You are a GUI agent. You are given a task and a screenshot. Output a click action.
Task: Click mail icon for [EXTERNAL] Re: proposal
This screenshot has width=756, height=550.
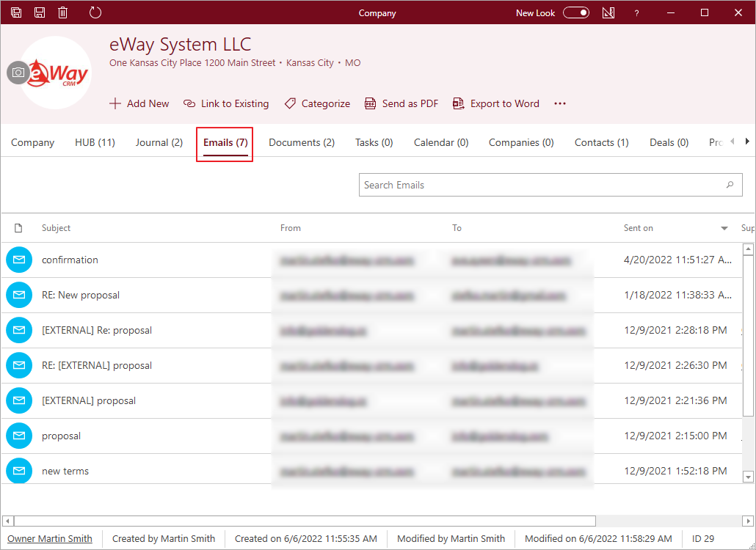pyautogui.click(x=19, y=330)
